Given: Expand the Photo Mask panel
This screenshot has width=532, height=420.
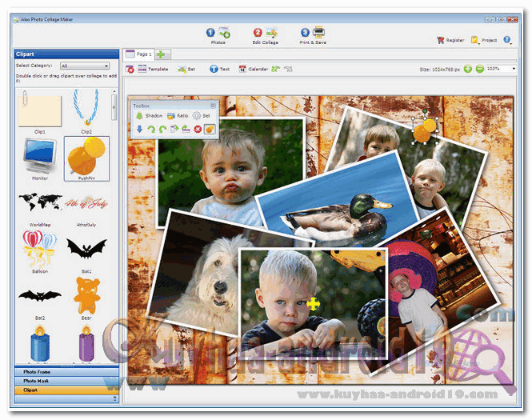Looking at the screenshot, I should [66, 381].
